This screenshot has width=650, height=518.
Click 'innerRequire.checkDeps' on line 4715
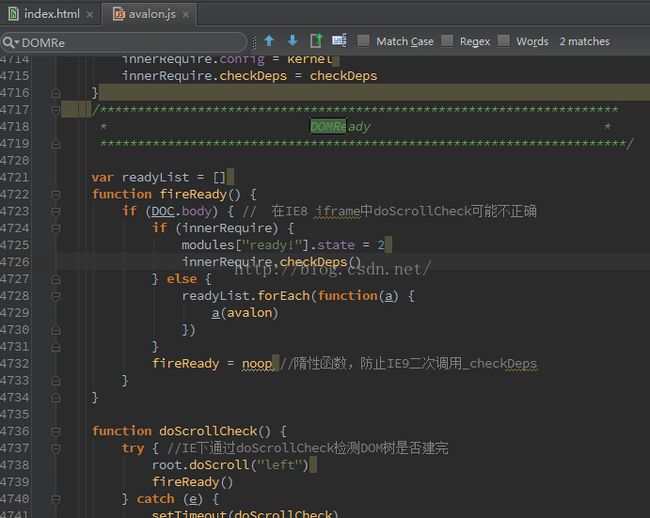(204, 76)
